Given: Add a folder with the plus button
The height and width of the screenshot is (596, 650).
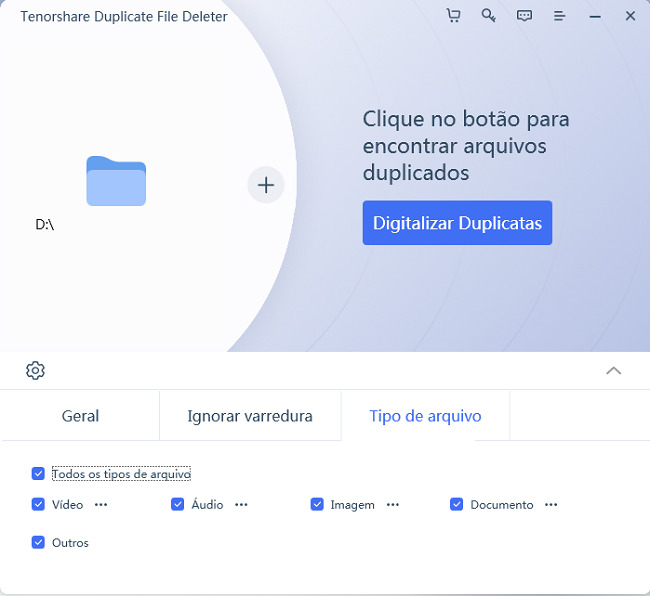Looking at the screenshot, I should [x=266, y=185].
